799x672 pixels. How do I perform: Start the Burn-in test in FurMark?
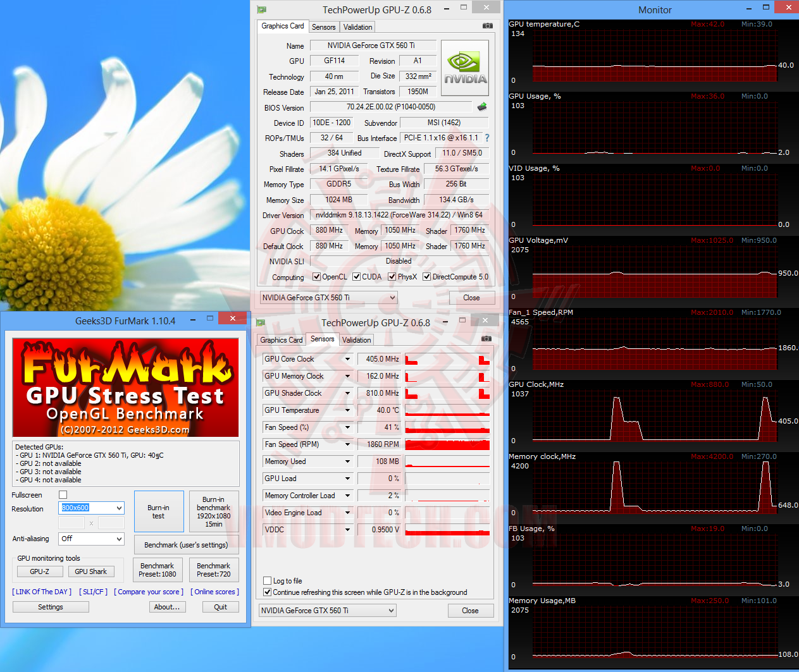pyautogui.click(x=158, y=511)
